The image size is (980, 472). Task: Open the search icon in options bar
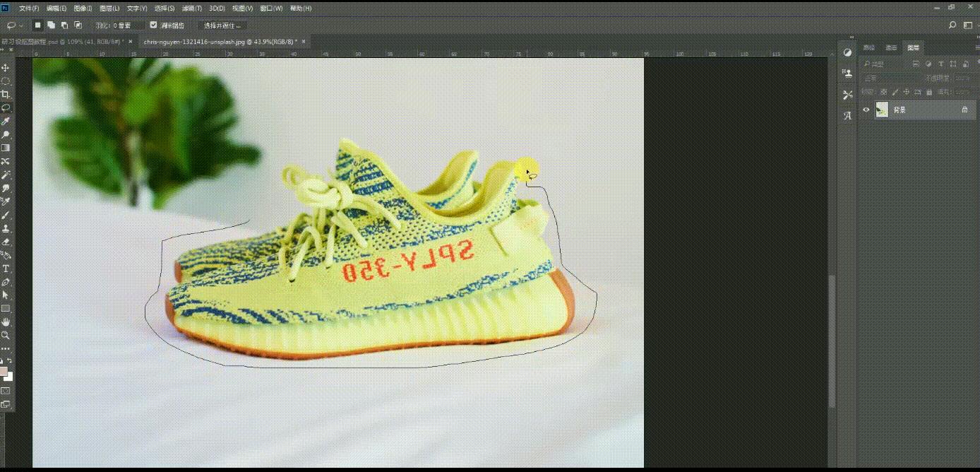(952, 25)
